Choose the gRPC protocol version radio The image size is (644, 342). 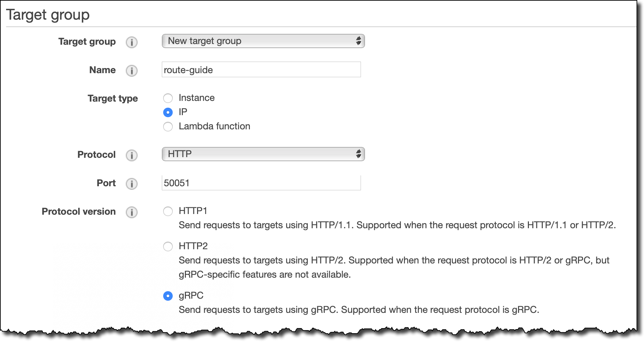tap(168, 296)
